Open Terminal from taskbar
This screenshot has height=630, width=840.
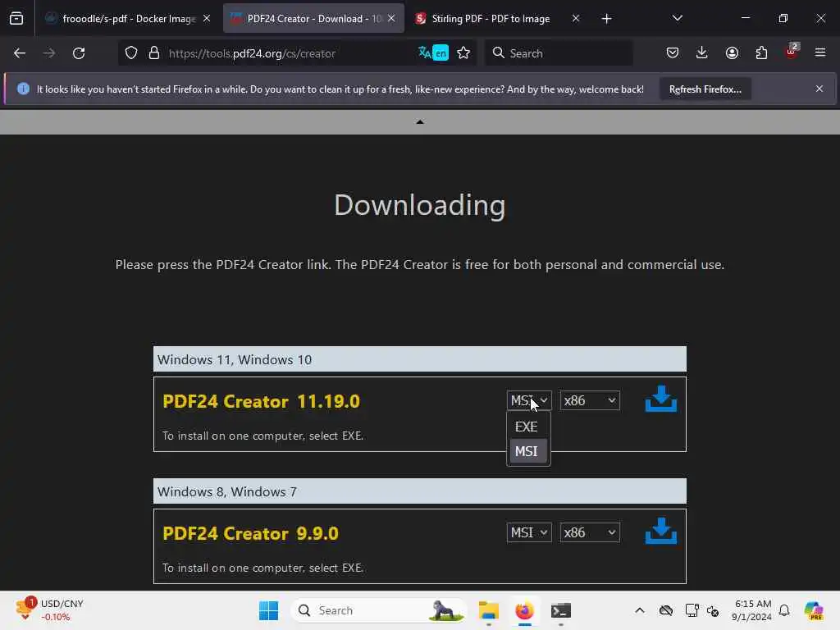(x=561, y=610)
